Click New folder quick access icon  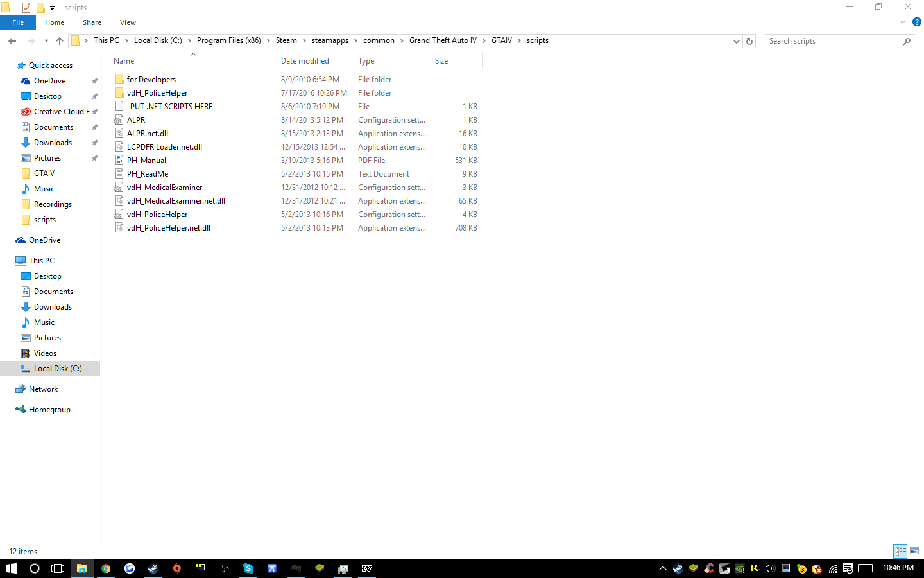coord(40,8)
